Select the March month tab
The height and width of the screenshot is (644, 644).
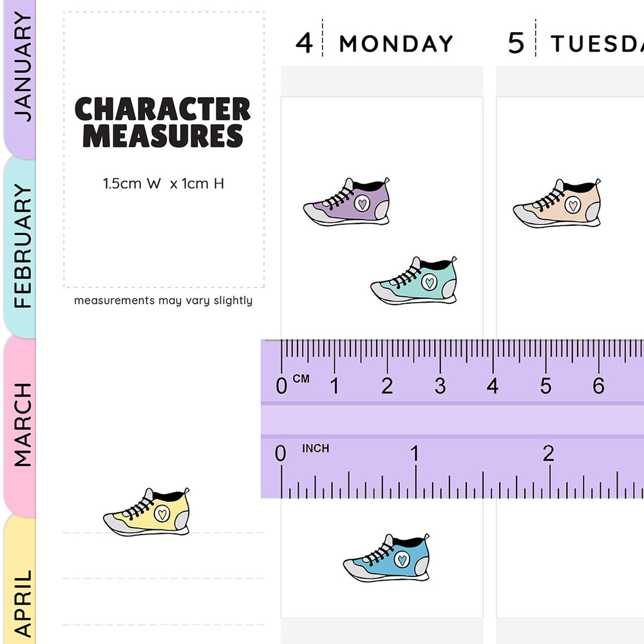[22, 424]
